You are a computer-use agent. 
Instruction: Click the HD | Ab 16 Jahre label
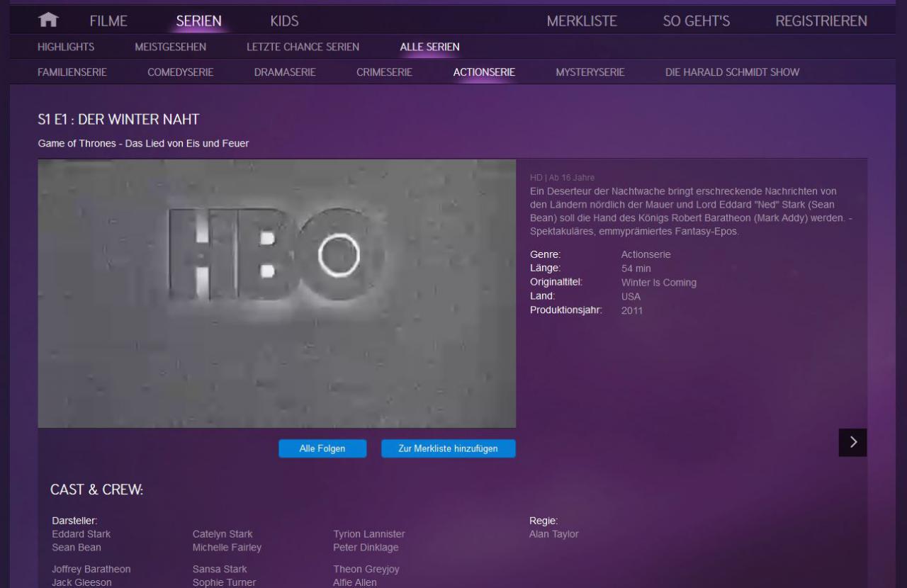pos(562,177)
